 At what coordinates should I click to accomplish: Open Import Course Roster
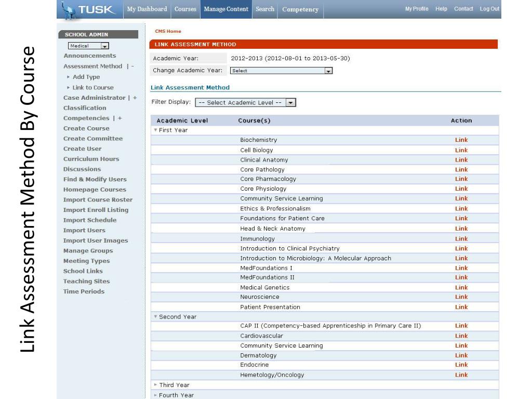(x=98, y=199)
